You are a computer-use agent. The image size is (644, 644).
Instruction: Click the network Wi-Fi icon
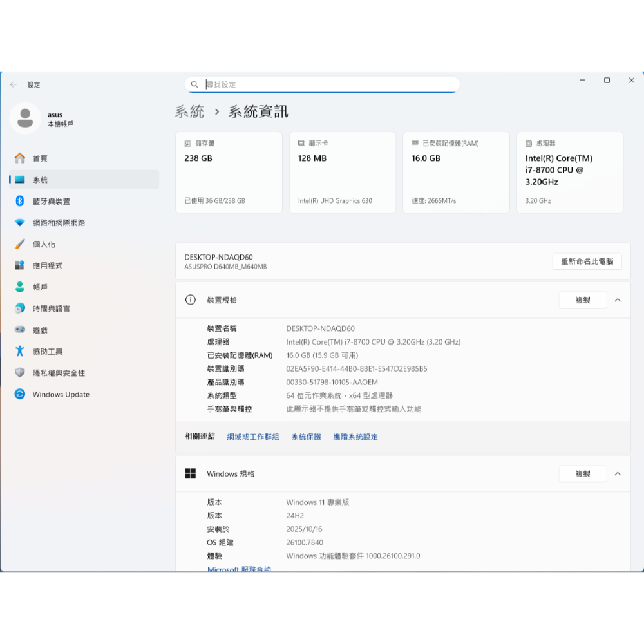point(20,223)
